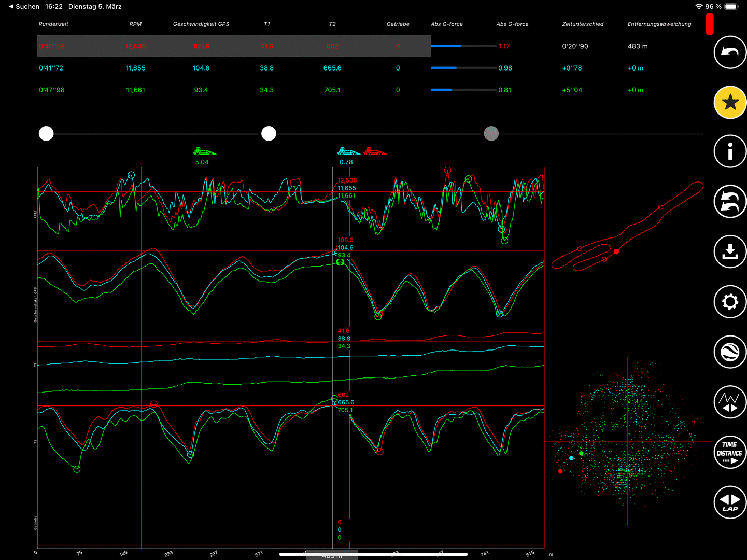Image resolution: width=747 pixels, height=560 pixels.
Task: Tap the download icon
Action: (730, 251)
